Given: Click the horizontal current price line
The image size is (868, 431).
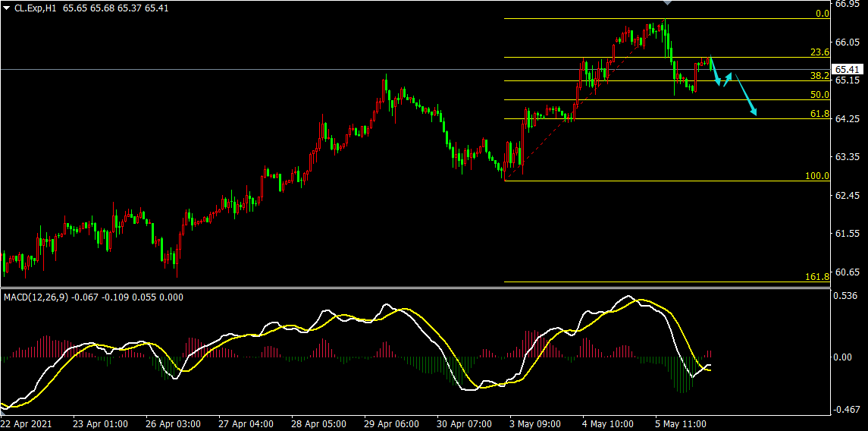Looking at the screenshot, I should (x=415, y=69).
